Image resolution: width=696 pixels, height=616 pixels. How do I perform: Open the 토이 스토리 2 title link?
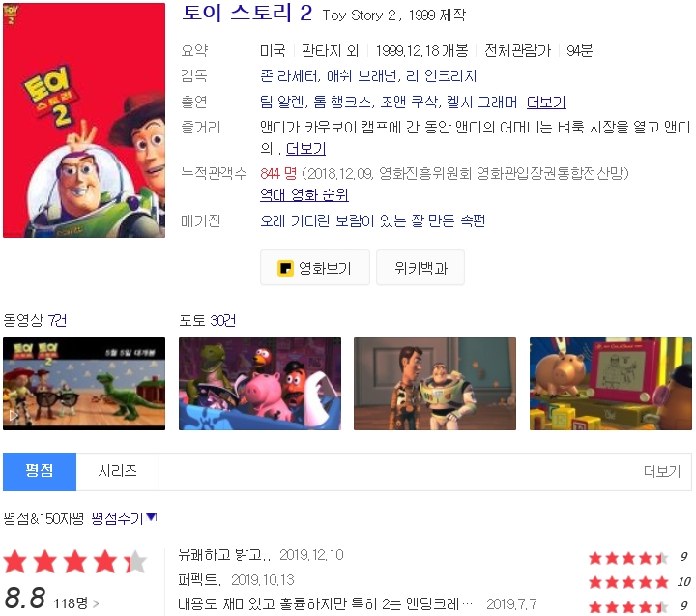(247, 14)
